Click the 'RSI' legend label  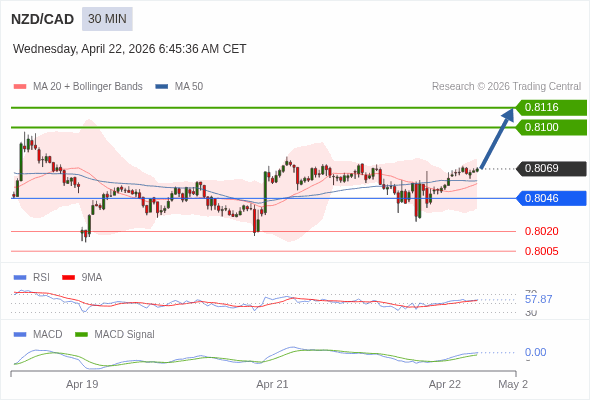(x=41, y=278)
